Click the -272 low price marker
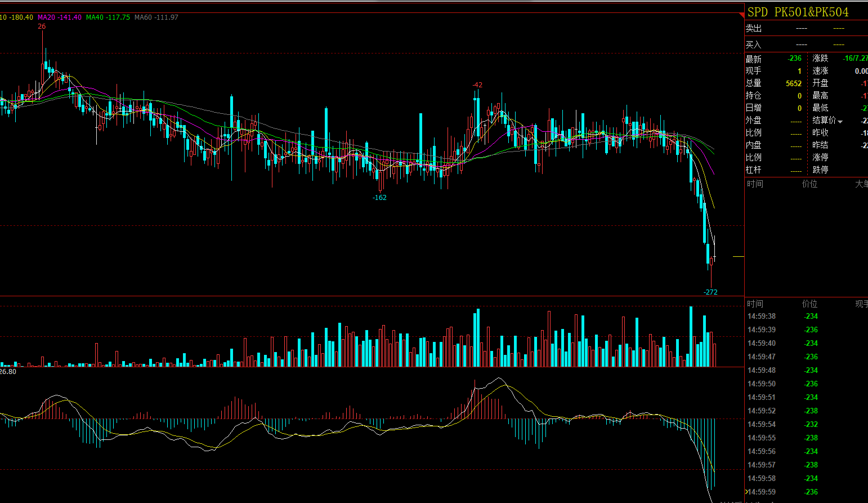868x503 pixels. pyautogui.click(x=710, y=292)
